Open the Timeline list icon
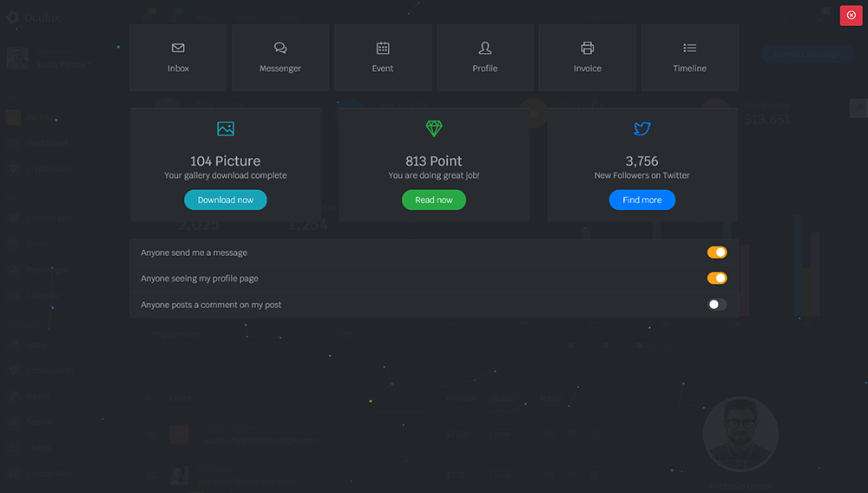This screenshot has width=868, height=493. point(690,48)
